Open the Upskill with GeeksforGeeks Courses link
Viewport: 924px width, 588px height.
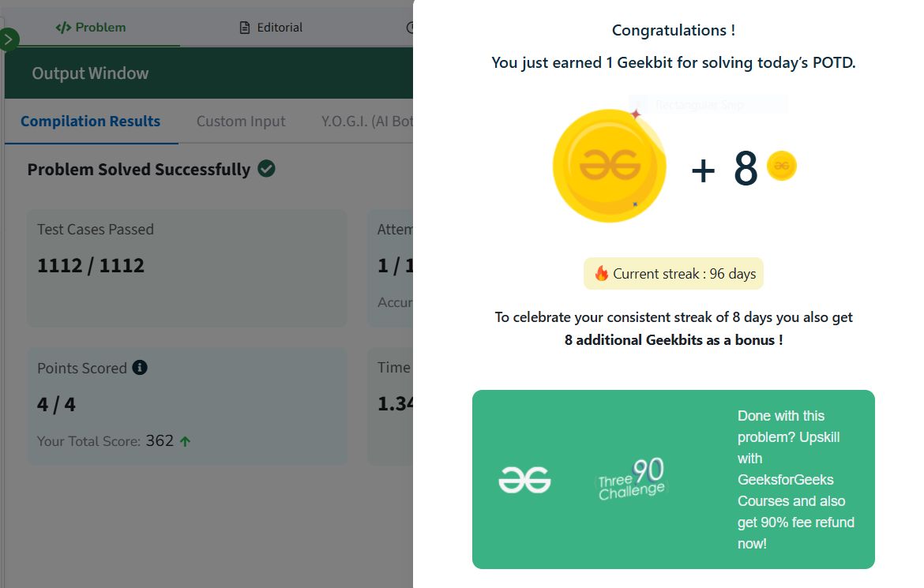[795, 480]
